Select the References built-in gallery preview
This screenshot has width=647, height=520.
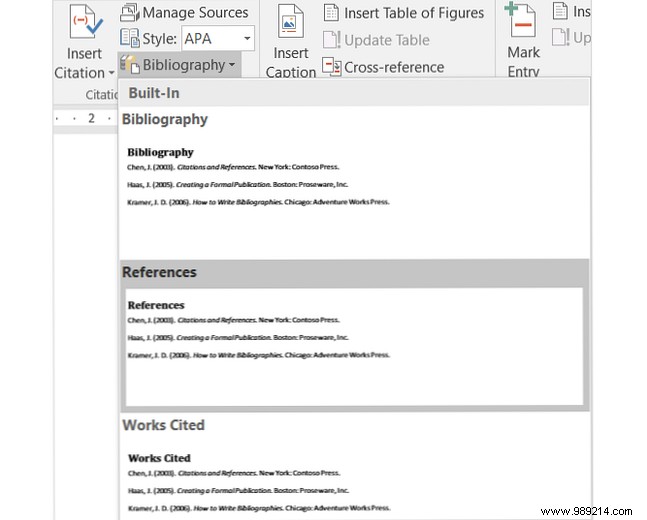point(354,347)
